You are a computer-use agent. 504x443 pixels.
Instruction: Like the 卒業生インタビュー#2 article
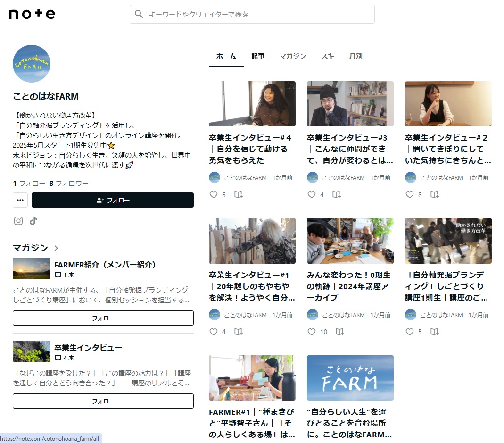click(x=410, y=195)
